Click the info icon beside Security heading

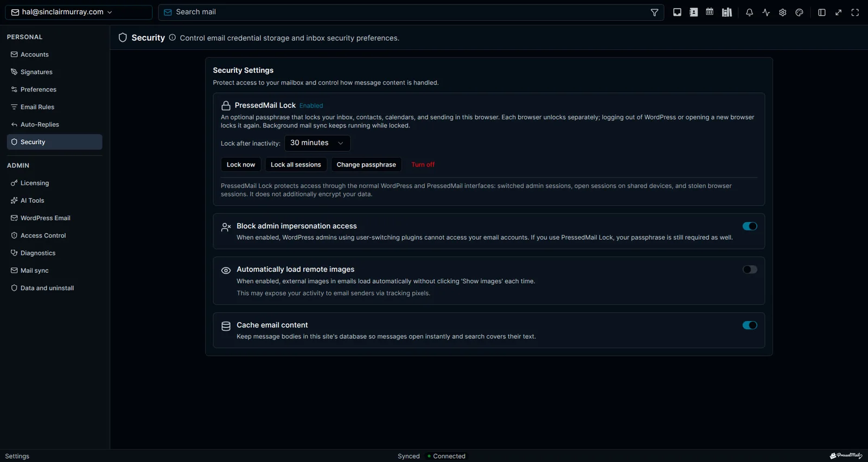click(x=172, y=37)
